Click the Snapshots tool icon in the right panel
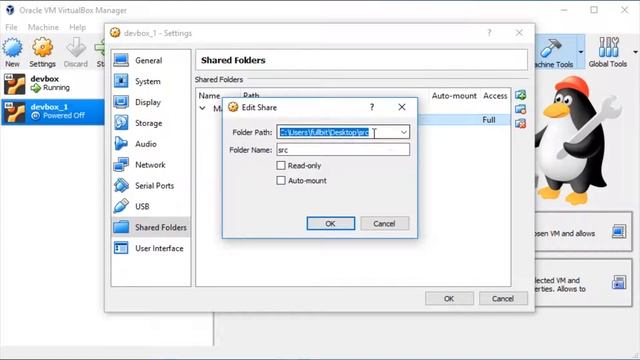 click(619, 282)
